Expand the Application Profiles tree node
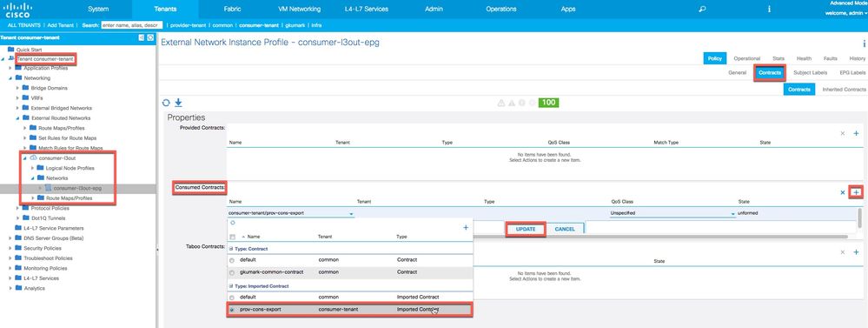This screenshot has width=868, height=328. (10, 68)
